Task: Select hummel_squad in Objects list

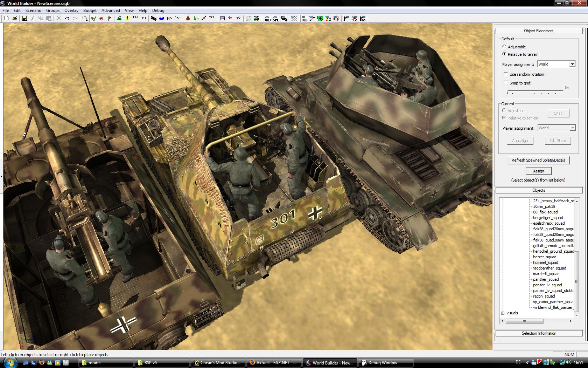Action: tap(545, 263)
